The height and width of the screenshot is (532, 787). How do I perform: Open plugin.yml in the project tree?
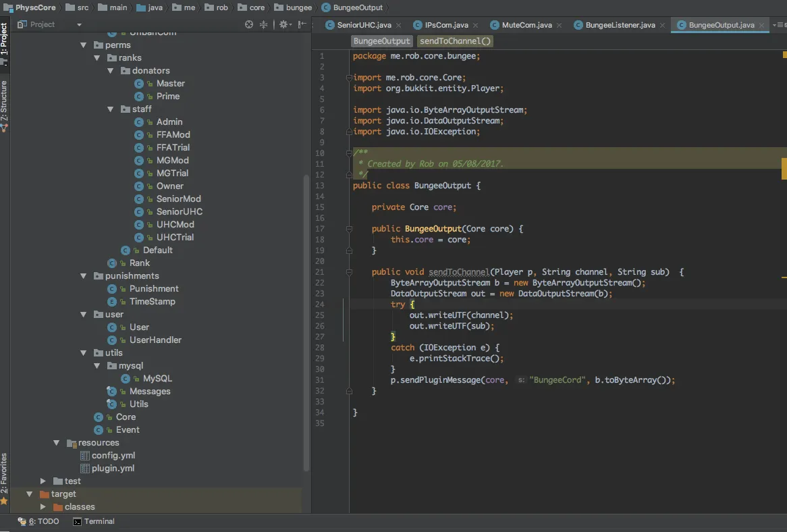pyautogui.click(x=113, y=469)
